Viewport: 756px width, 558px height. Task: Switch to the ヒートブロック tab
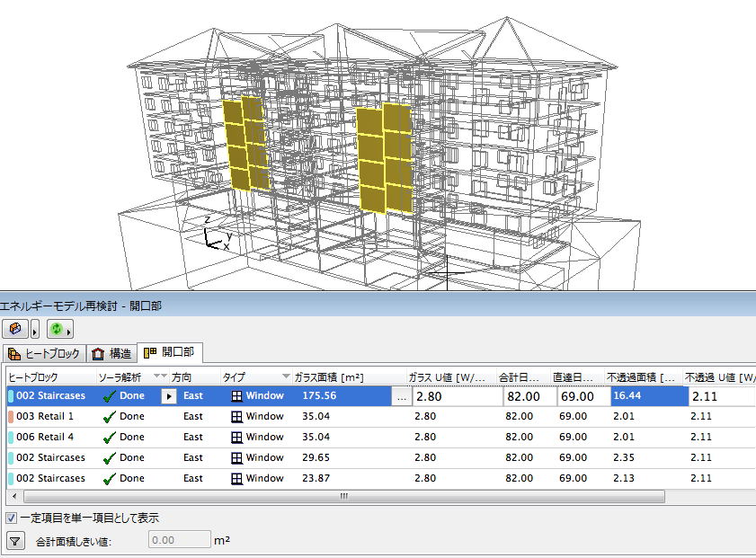44,354
